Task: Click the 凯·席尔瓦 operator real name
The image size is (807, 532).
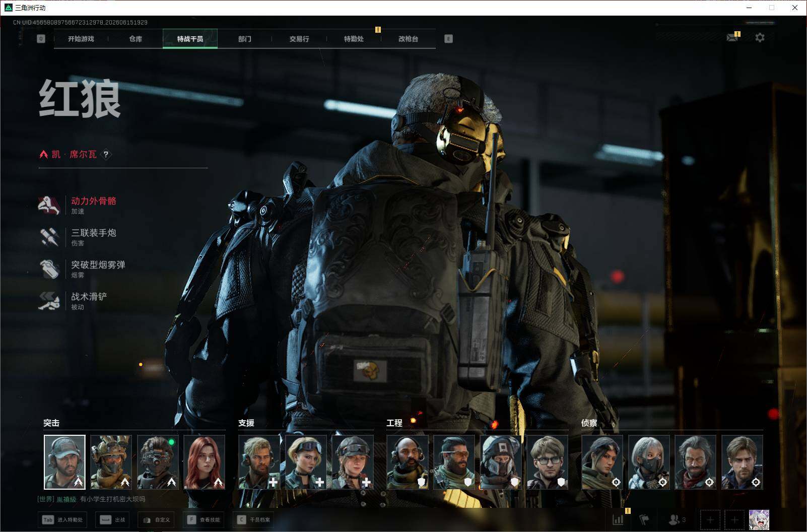Action: pyautogui.click(x=74, y=154)
